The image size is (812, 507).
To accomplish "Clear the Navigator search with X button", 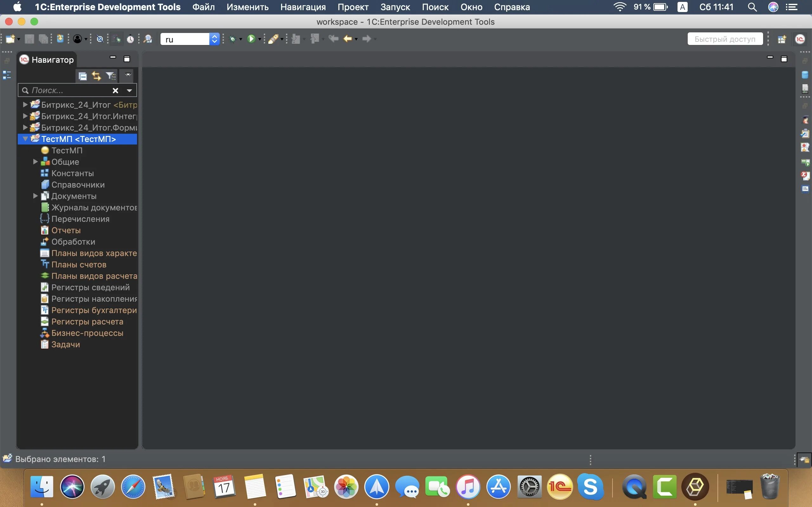I will point(115,91).
